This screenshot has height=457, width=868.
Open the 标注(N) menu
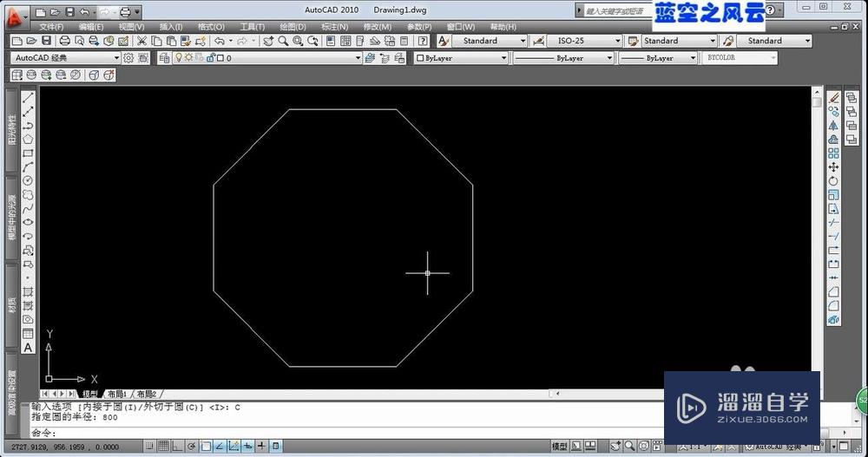pyautogui.click(x=334, y=27)
